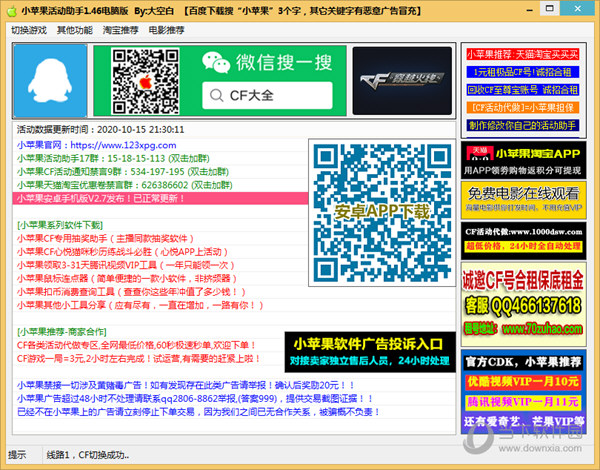Select highlighted 小苹果安卓手机版V2.7发布 row
Screen dimensions: 600x470
pos(160,198)
